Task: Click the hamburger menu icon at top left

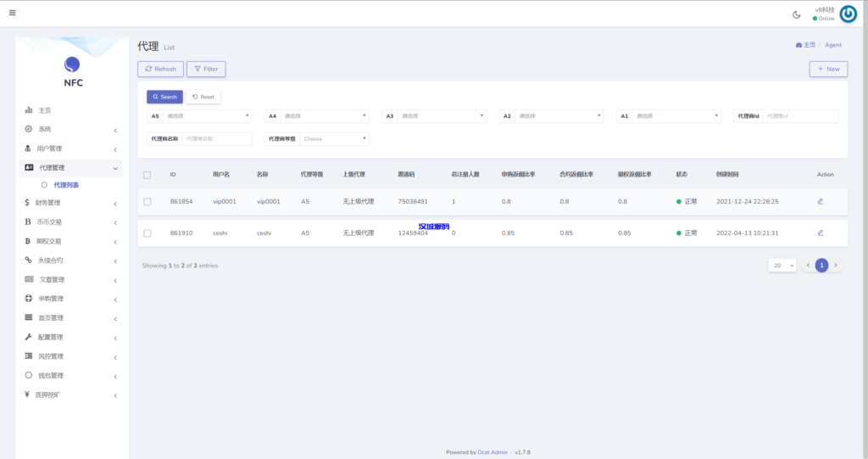Action: point(12,13)
